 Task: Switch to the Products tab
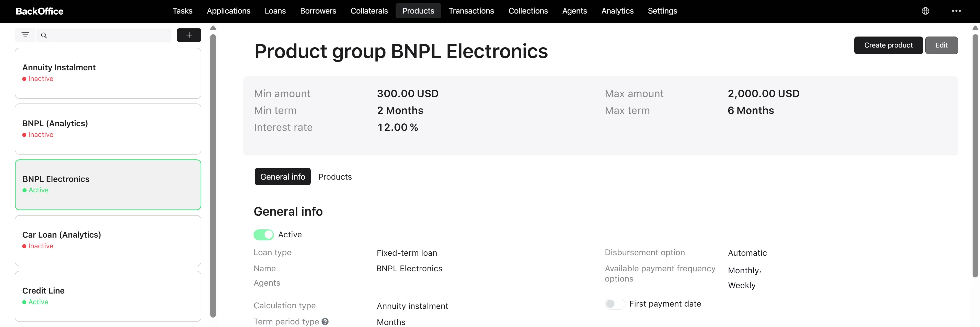pyautogui.click(x=335, y=177)
